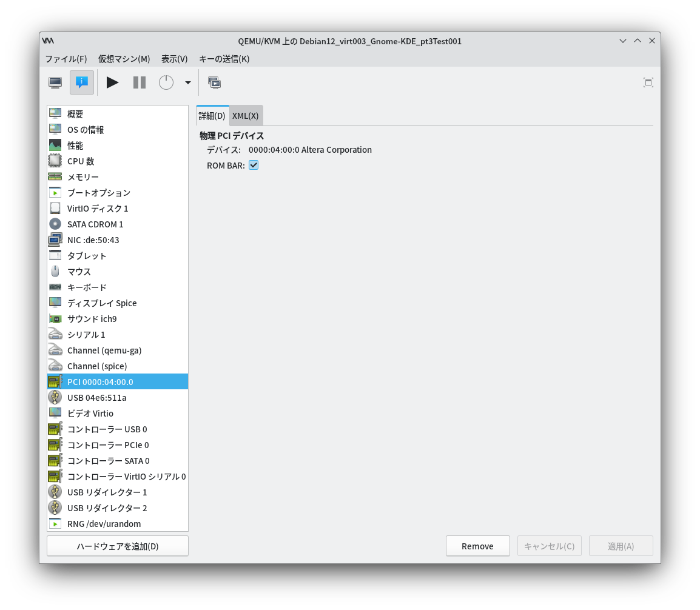Select the 概要 overview icon
Screen dimensions: 700x610
[55, 113]
